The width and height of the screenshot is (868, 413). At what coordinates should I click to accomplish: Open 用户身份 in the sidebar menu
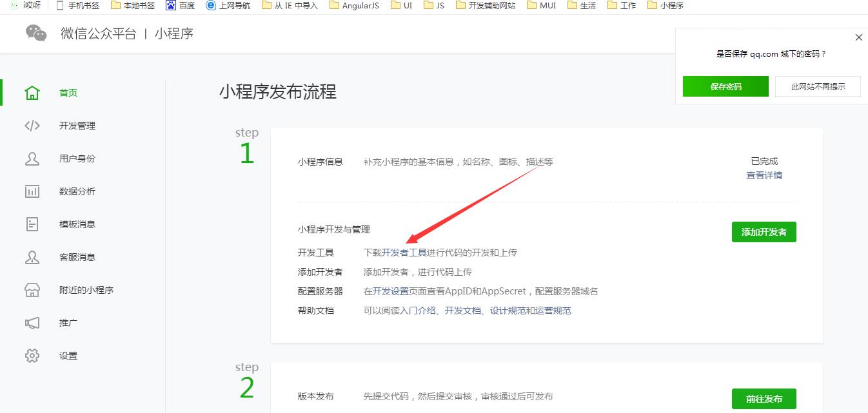click(77, 158)
